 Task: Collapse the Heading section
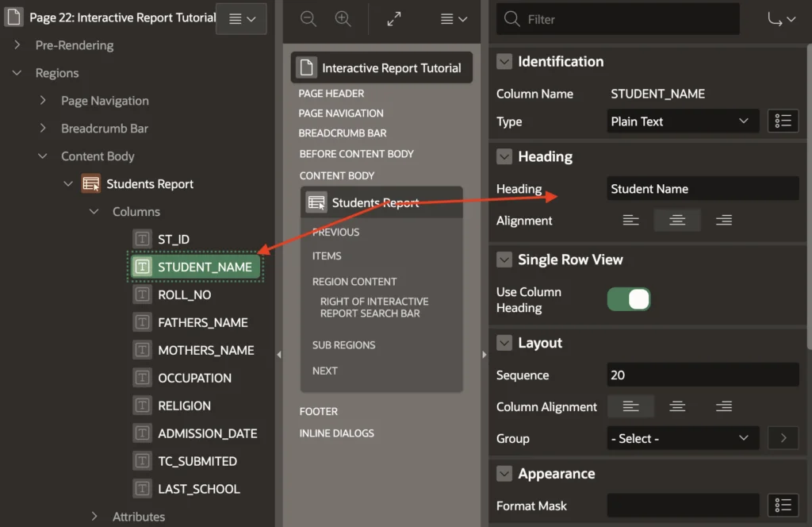coord(504,156)
